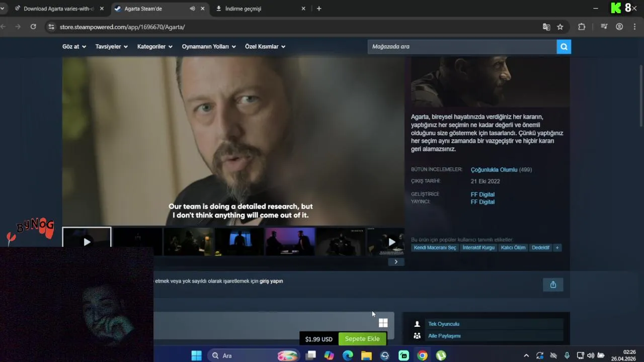The width and height of the screenshot is (644, 362).
Task: Open the browser extensions puzzle icon
Action: coord(582,27)
